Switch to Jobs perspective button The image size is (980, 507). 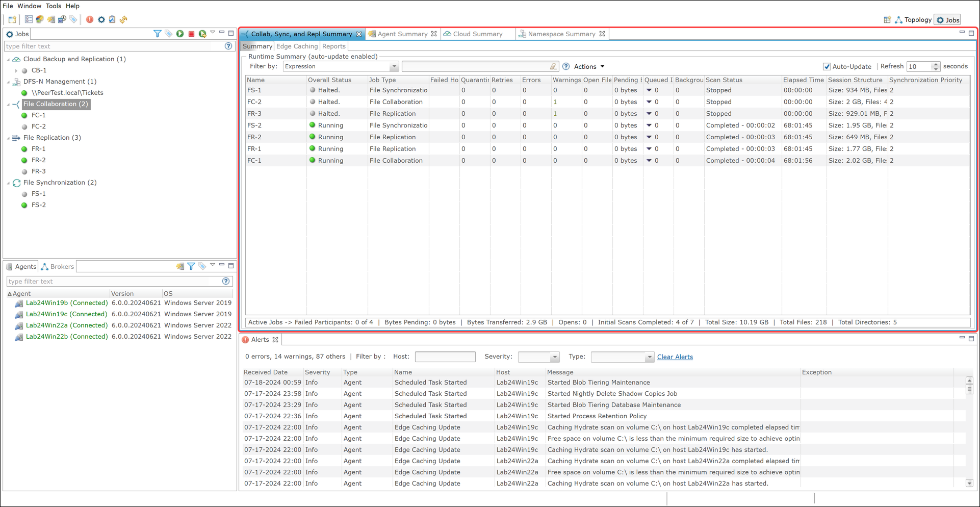(x=948, y=20)
